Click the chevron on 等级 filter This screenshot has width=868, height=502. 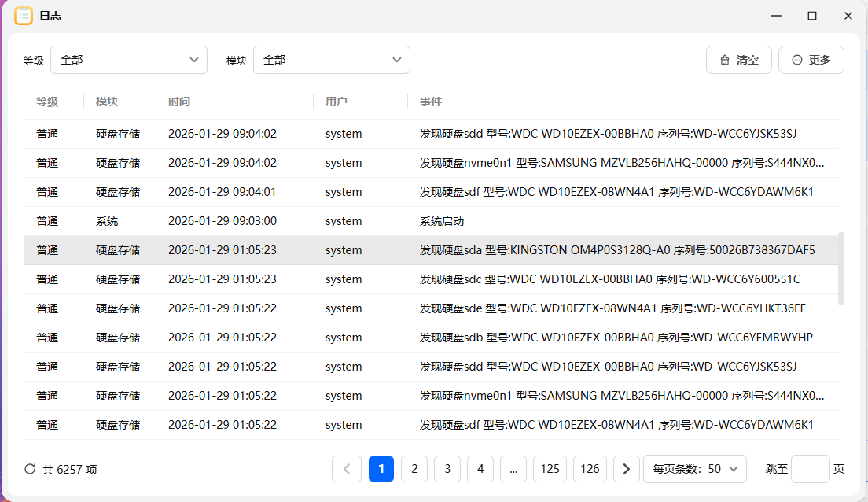[195, 59]
